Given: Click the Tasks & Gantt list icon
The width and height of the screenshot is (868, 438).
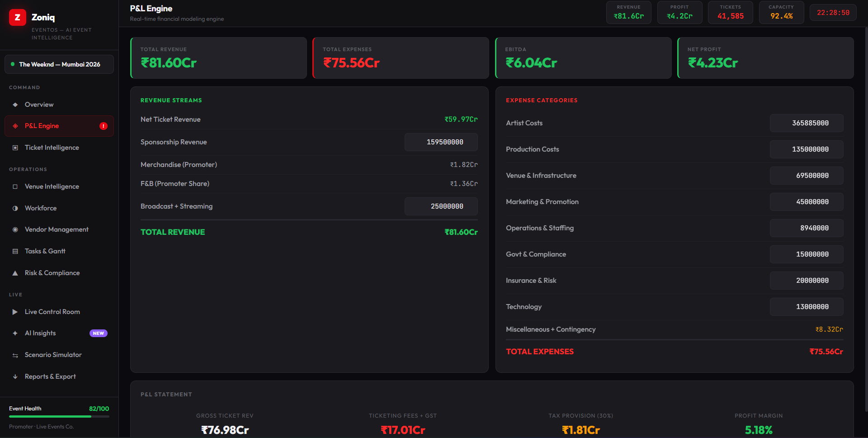Looking at the screenshot, I should pos(15,251).
